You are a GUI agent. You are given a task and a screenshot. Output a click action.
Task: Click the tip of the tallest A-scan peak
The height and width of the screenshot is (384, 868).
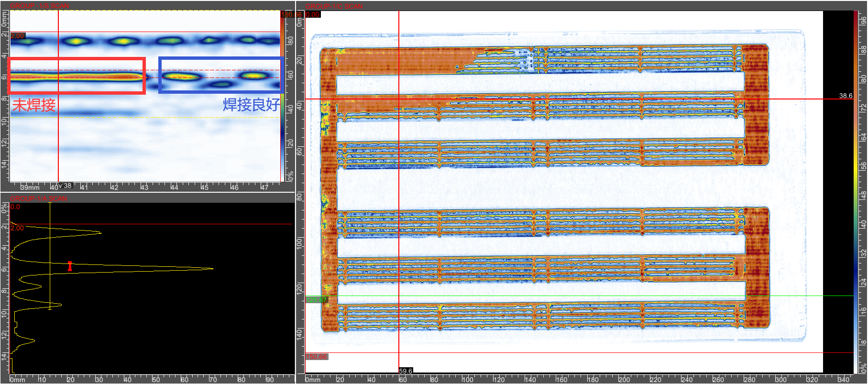point(212,268)
